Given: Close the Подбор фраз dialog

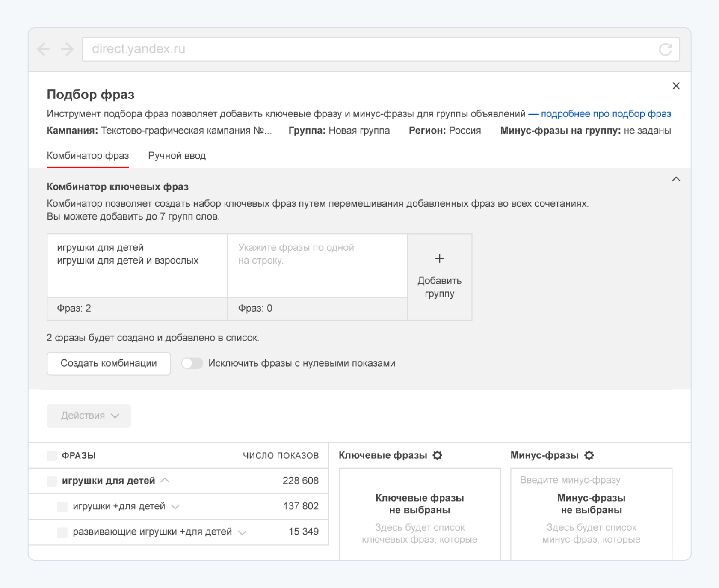Looking at the screenshot, I should (x=676, y=86).
